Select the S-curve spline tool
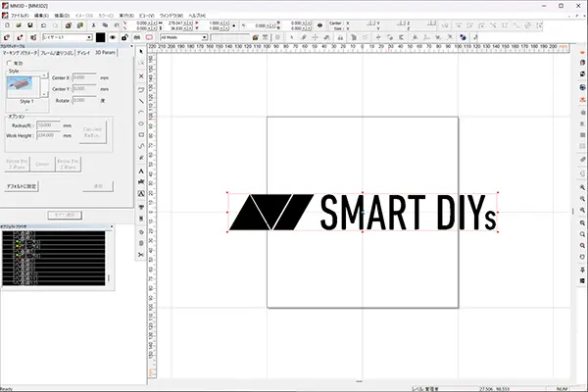Image resolution: width=588 pixels, height=392 pixels. (141, 146)
